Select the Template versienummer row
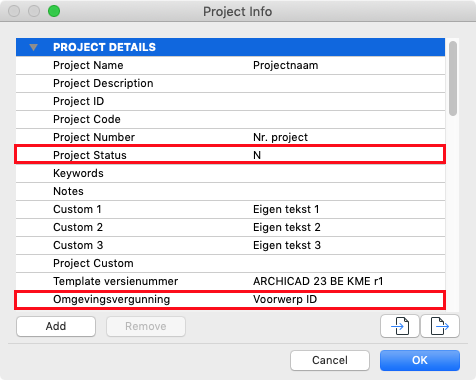Viewport: 476px width, 380px height. (x=230, y=281)
